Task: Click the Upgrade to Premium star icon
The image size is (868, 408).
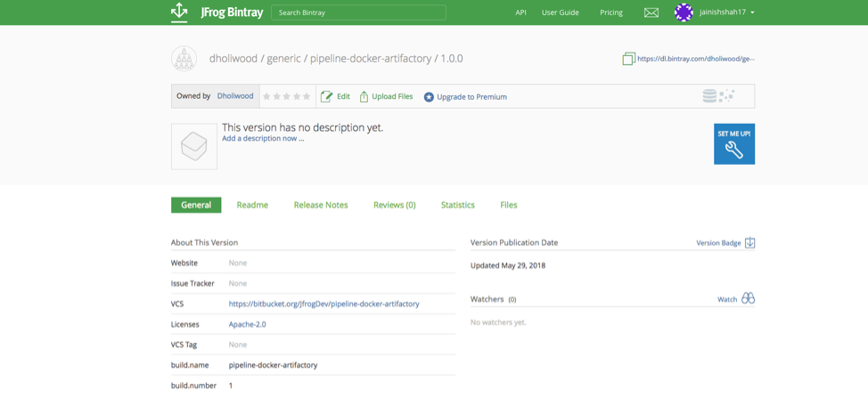Action: pyautogui.click(x=429, y=97)
